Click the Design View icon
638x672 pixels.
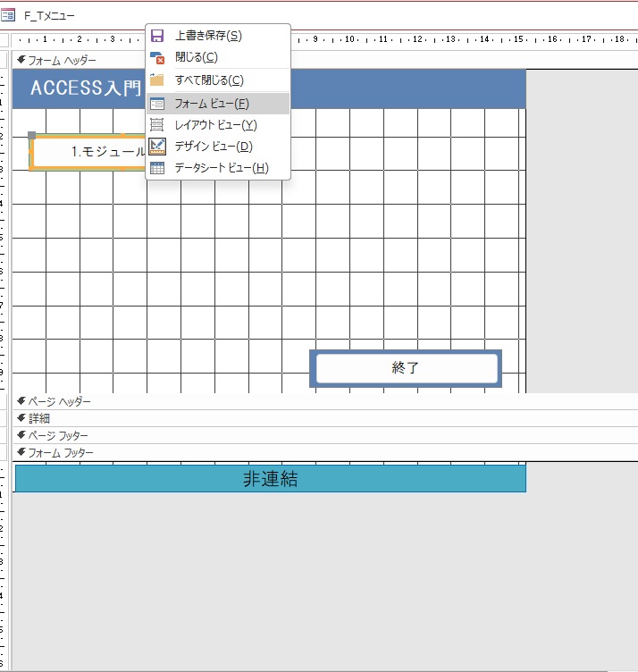pyautogui.click(x=157, y=147)
